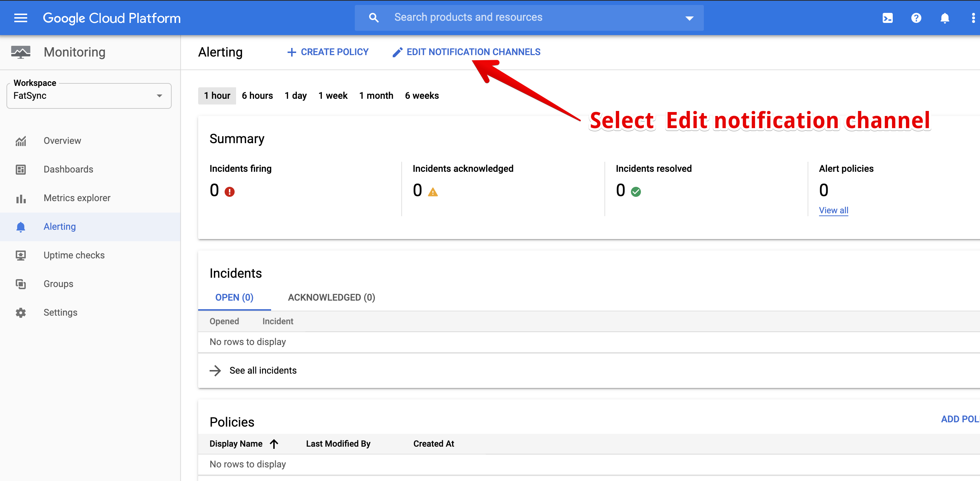980x481 pixels.
Task: Click the Incidents firing label
Action: coord(240,169)
